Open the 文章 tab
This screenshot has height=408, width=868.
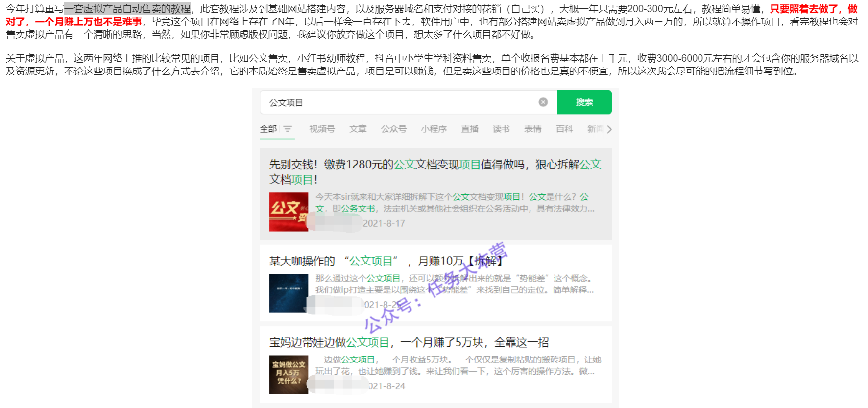pyautogui.click(x=358, y=129)
